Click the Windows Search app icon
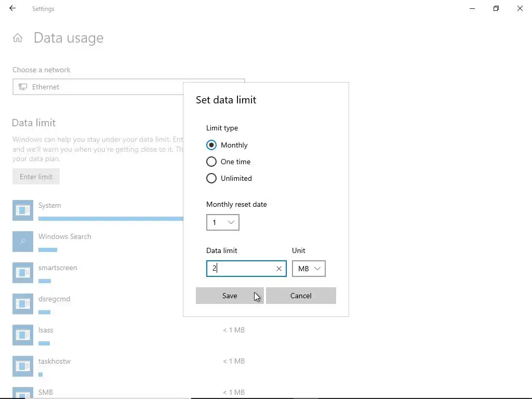 (23, 241)
